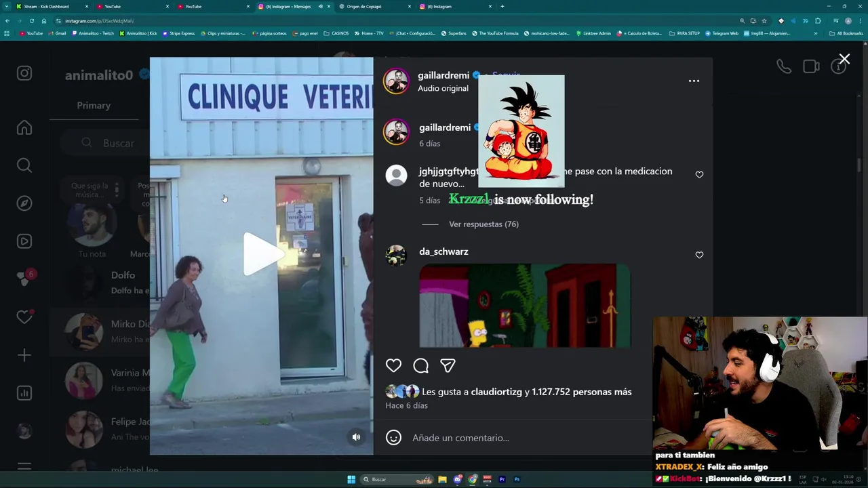The width and height of the screenshot is (868, 488).
Task: Open the Varinia M conversation
Action: pos(100,380)
